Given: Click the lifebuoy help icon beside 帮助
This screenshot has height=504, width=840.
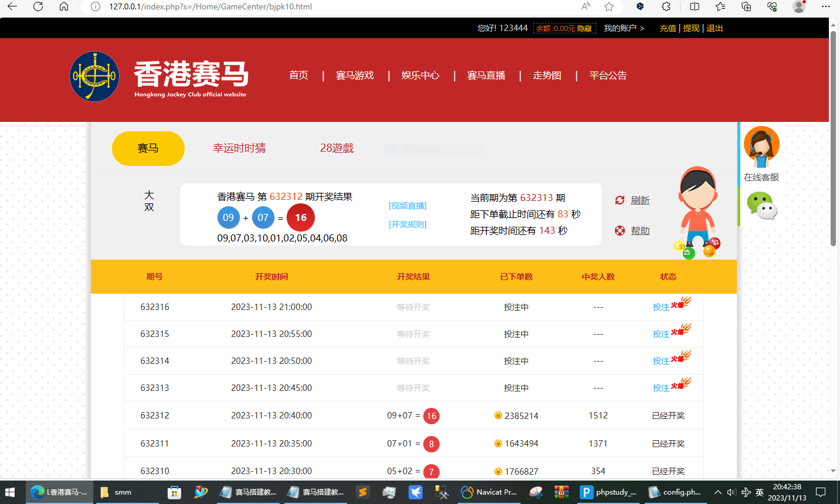Looking at the screenshot, I should point(620,230).
